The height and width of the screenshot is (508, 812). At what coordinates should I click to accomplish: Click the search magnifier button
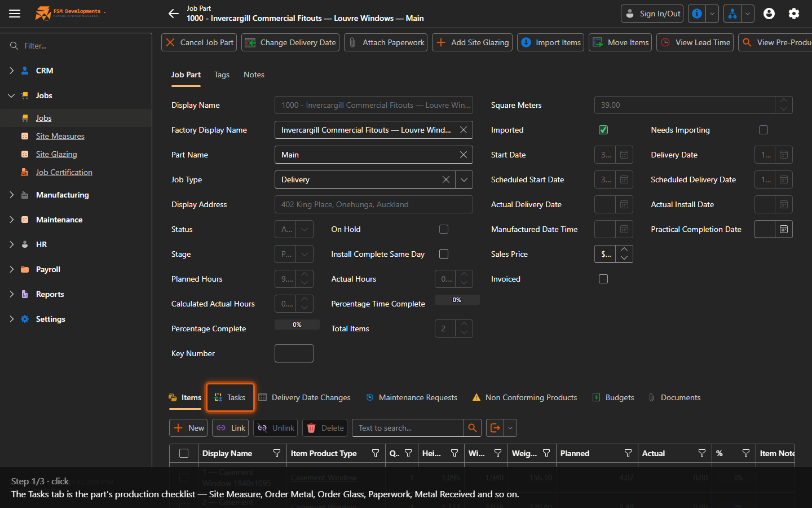pyautogui.click(x=473, y=428)
